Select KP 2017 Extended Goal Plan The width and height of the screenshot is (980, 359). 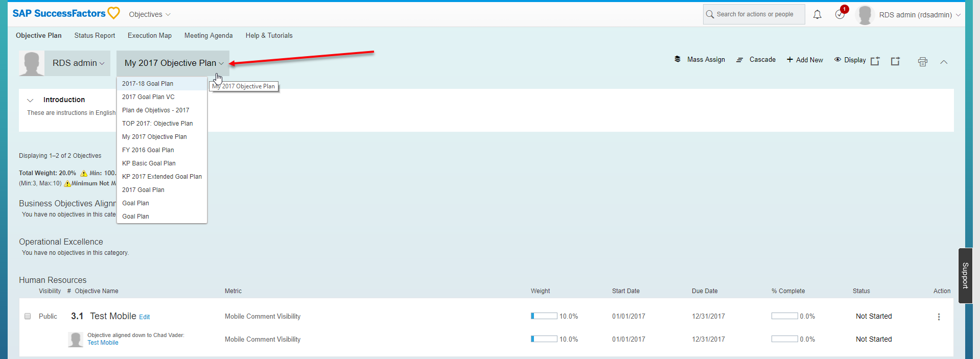click(x=162, y=177)
